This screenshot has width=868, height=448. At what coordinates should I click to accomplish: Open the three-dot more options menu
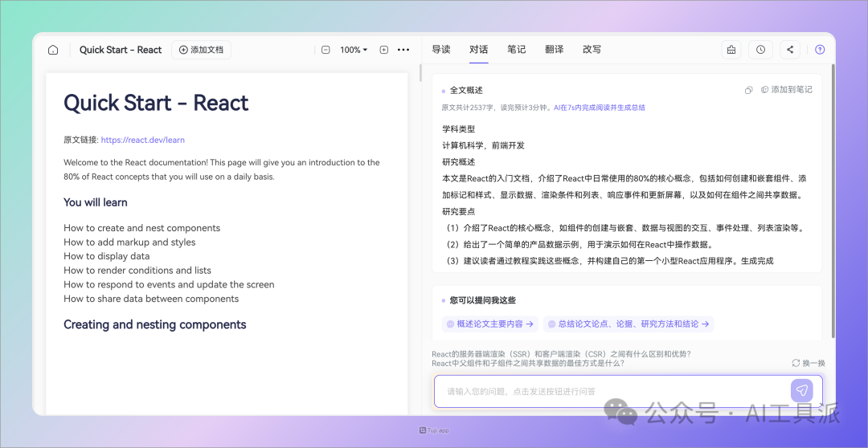coord(403,50)
